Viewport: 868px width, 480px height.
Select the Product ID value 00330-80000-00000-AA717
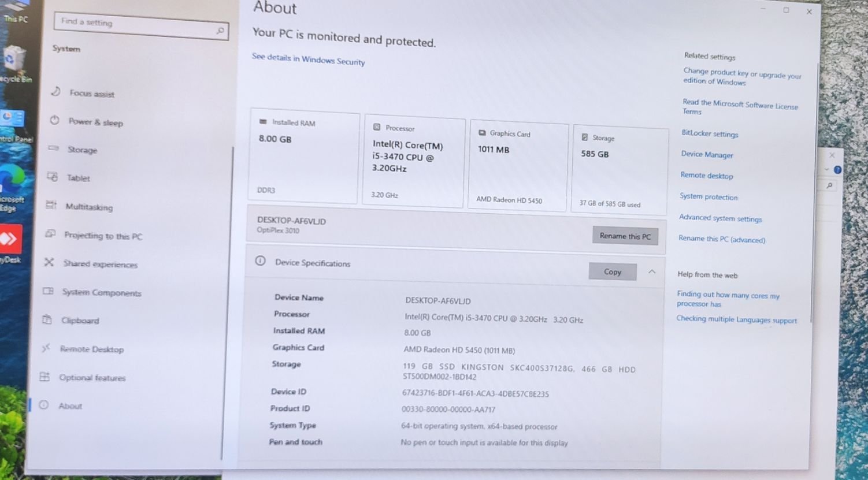448,410
